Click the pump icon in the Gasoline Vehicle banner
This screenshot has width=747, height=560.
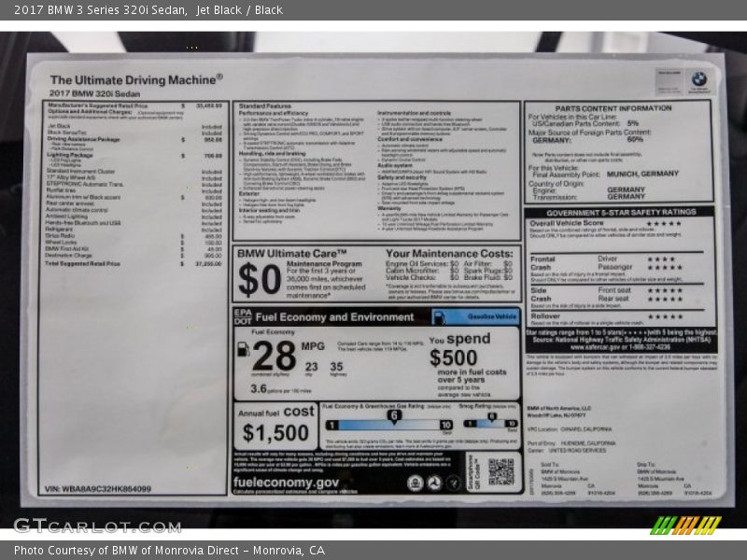click(x=439, y=317)
